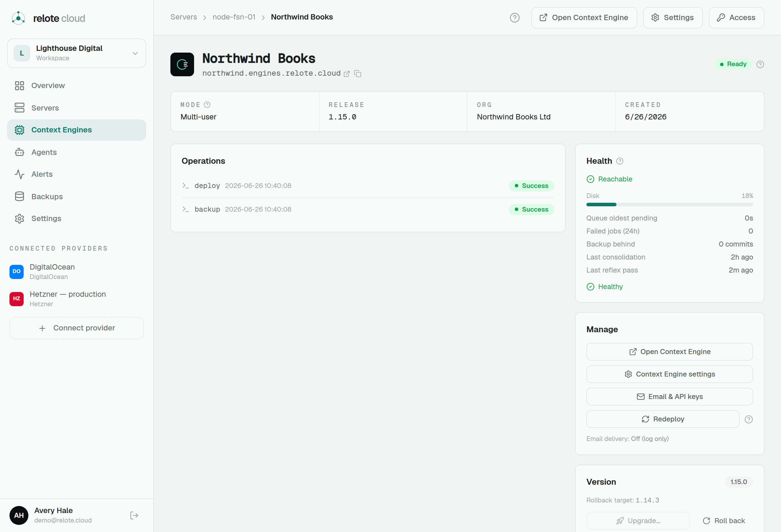Screen dimensions: 781x532
Task: Open the Overview sidebar item
Action: (x=77, y=86)
